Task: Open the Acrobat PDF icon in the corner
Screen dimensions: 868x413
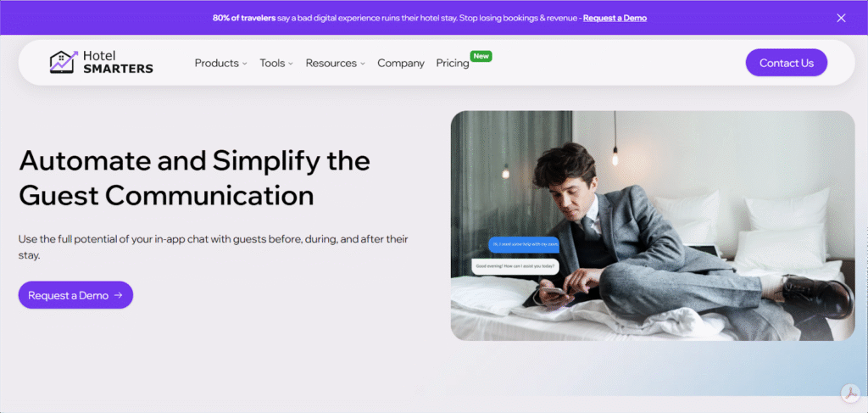Action: point(850,393)
